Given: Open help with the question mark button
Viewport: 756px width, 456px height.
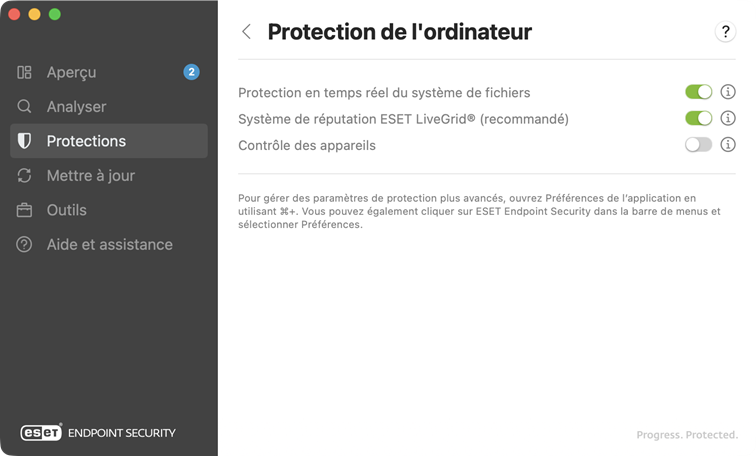Looking at the screenshot, I should coord(725,32).
